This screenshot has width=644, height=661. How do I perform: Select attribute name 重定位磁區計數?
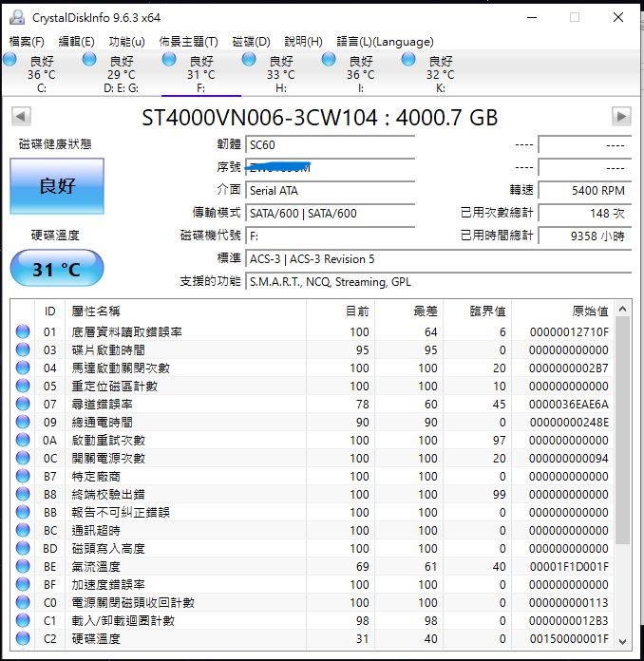pyautogui.click(x=114, y=386)
